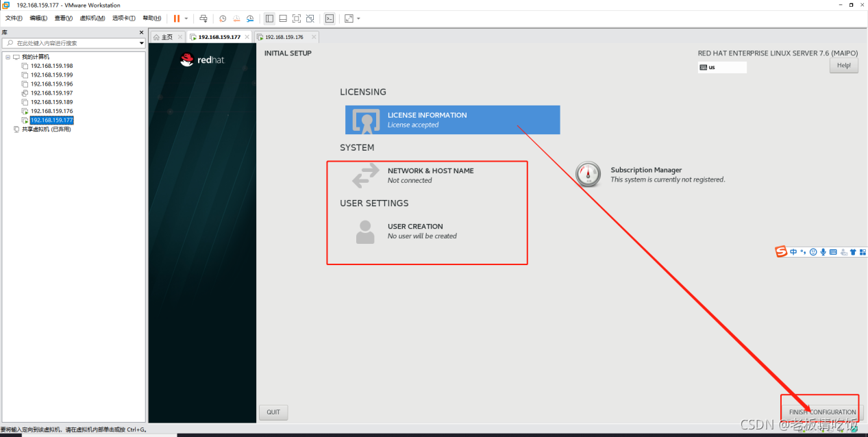Image resolution: width=868 pixels, height=437 pixels.
Task: Select VM 192.168.159.196 in the library
Action: coord(51,84)
